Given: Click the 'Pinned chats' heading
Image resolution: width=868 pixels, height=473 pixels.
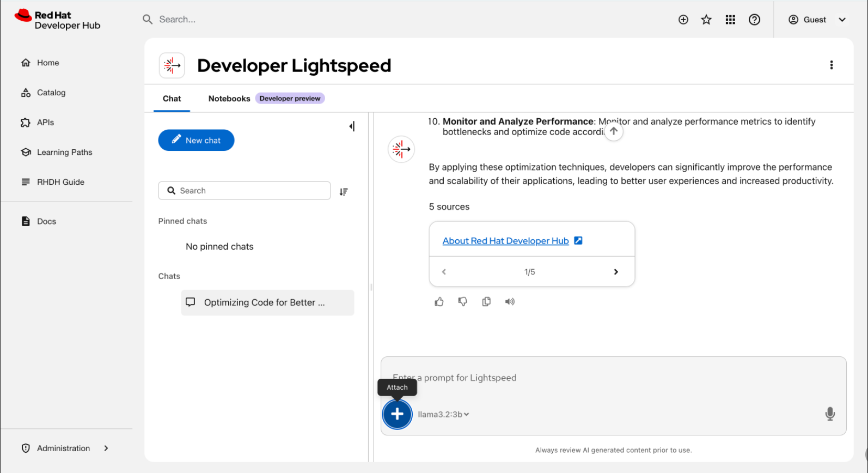Looking at the screenshot, I should click(182, 221).
